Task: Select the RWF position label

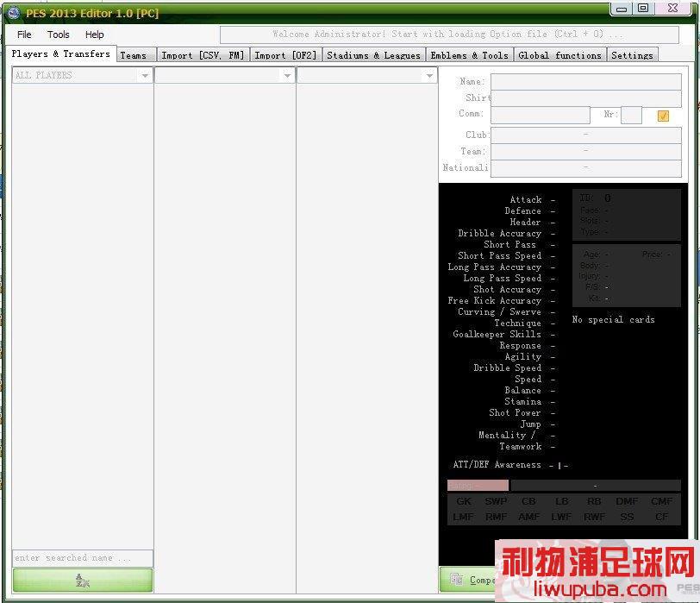Action: coord(594,517)
